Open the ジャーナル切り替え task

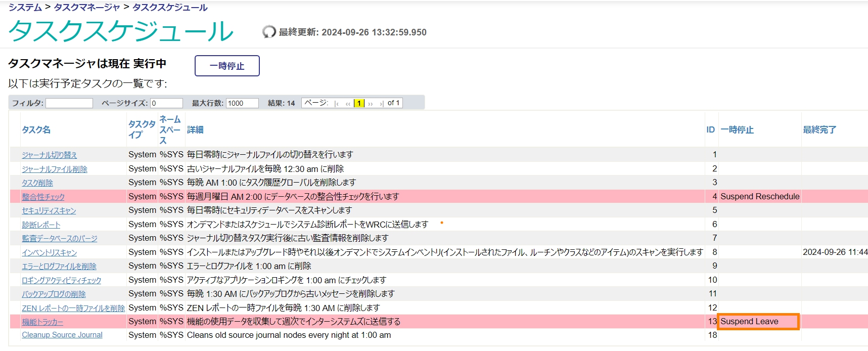(x=50, y=155)
